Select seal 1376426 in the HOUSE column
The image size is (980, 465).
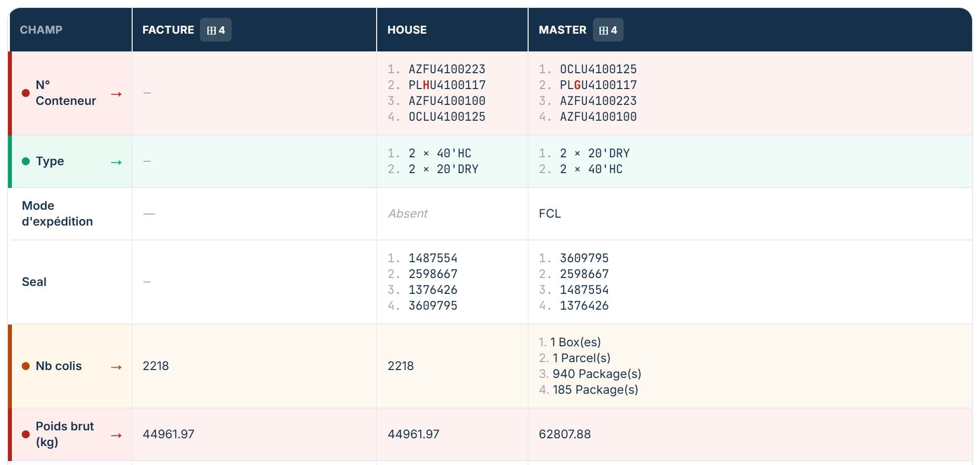pyautogui.click(x=433, y=290)
